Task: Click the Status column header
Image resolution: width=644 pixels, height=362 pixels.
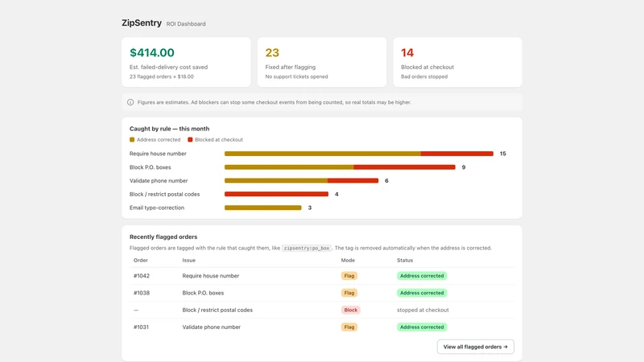Action: [x=405, y=260]
